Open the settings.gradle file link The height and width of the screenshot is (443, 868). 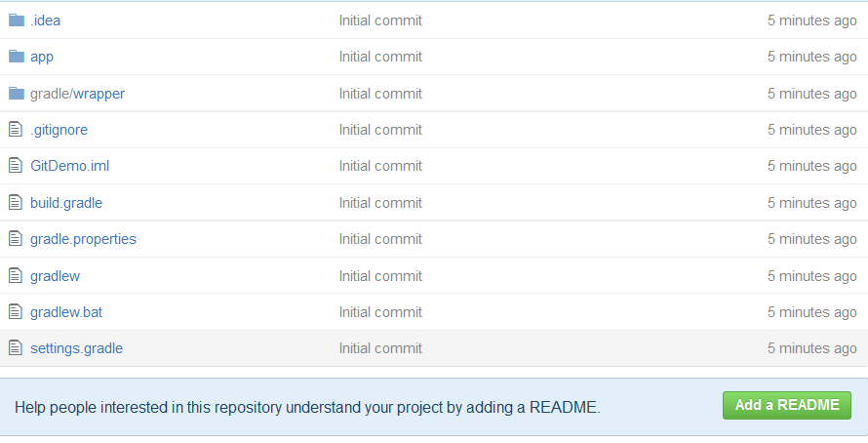coord(76,348)
